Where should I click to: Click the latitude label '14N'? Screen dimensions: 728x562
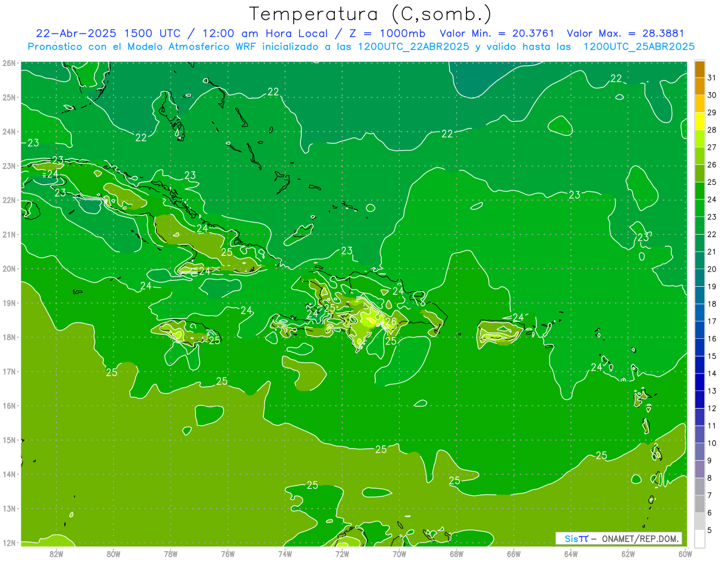[x=8, y=474]
